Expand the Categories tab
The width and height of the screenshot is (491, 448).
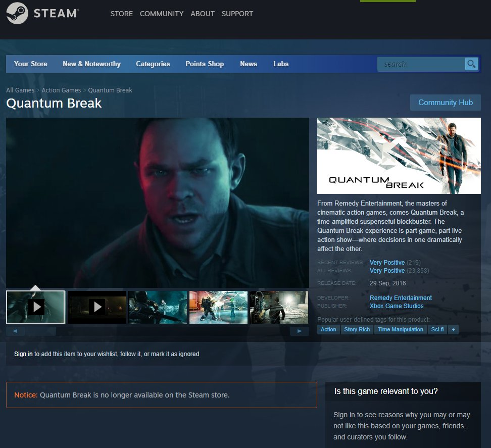(153, 64)
